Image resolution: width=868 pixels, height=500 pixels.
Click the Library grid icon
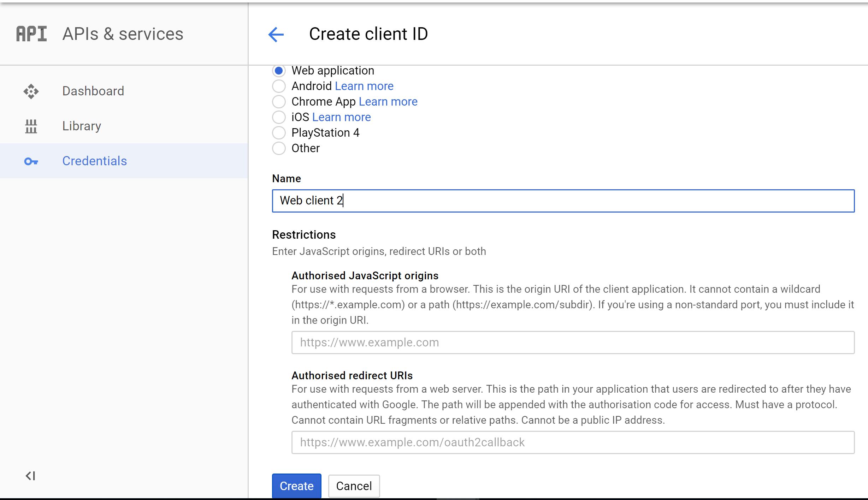[31, 126]
